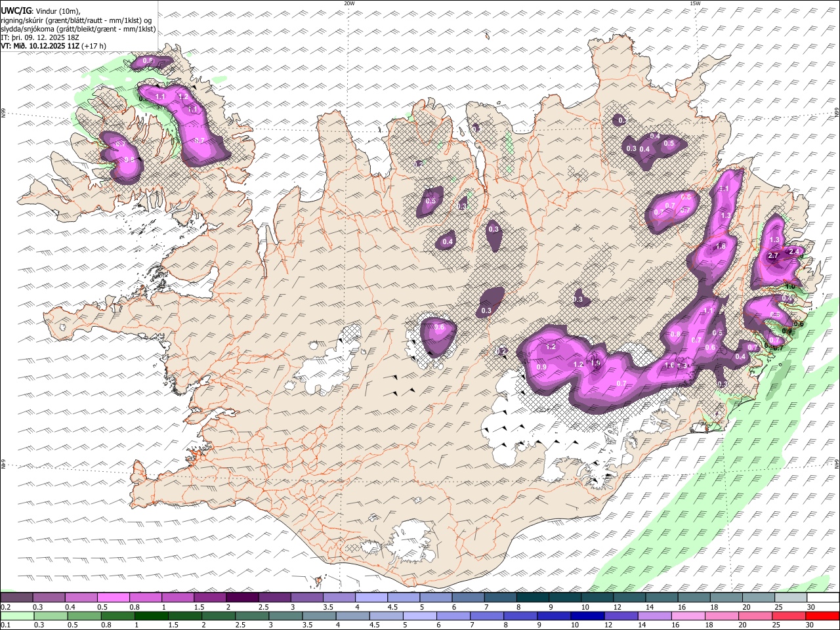Click the 'slydda/snjókoma' legend description line
The width and height of the screenshot is (840, 630).
click(x=79, y=28)
